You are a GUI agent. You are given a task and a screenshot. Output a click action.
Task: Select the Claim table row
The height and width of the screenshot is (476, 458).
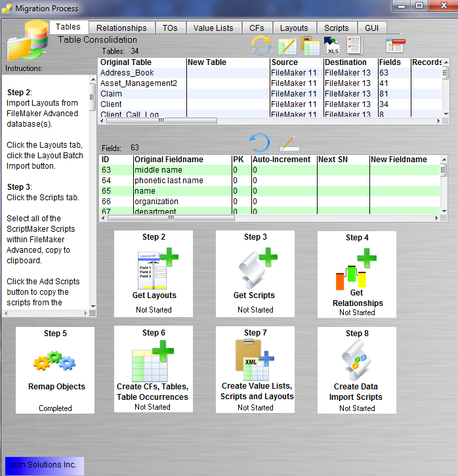click(x=270, y=94)
